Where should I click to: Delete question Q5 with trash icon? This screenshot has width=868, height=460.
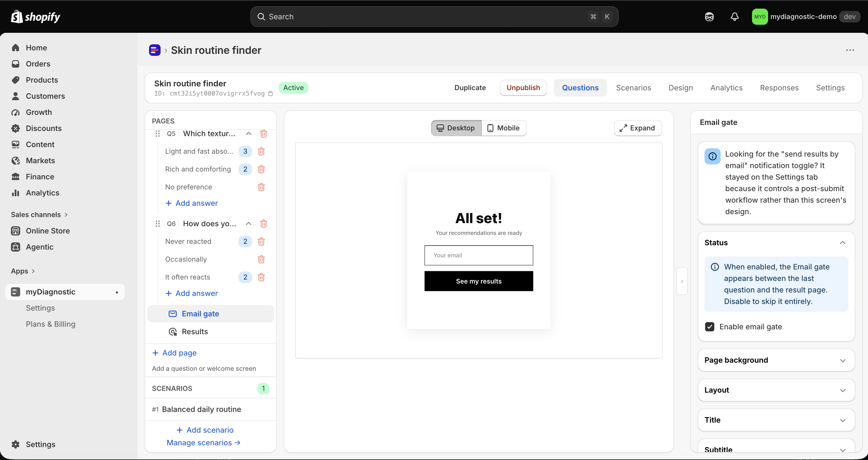click(264, 134)
